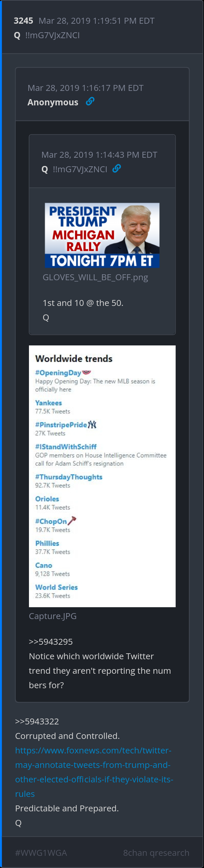Click the link icon beside the nested Q tripcode
Screen dimensions: 204x868
pyautogui.click(x=116, y=169)
